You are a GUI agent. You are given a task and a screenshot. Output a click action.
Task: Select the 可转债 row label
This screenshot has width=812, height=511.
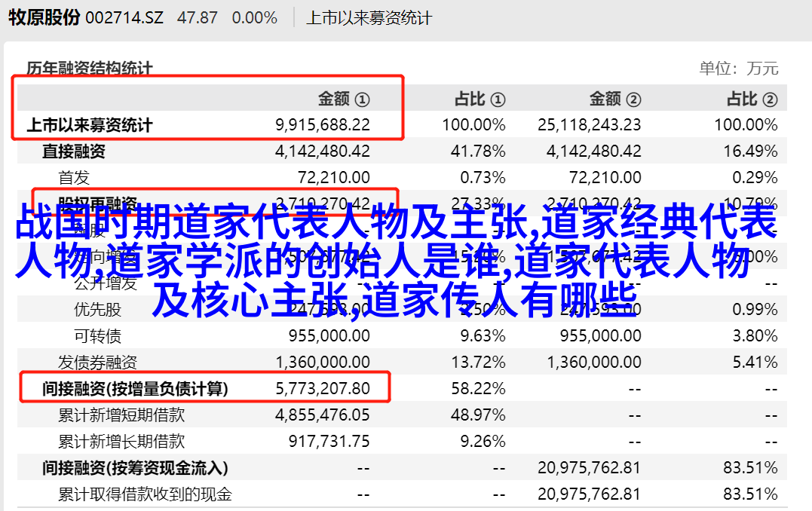click(x=97, y=336)
